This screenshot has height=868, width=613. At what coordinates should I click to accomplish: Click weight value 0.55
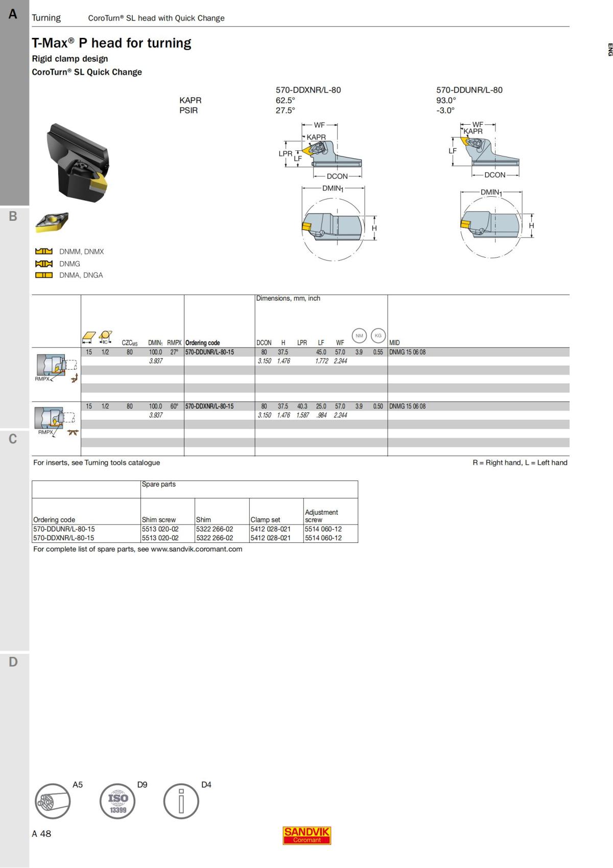378,352
